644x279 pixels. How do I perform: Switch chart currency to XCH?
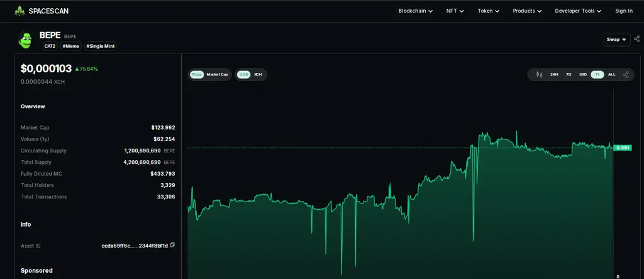pos(258,74)
